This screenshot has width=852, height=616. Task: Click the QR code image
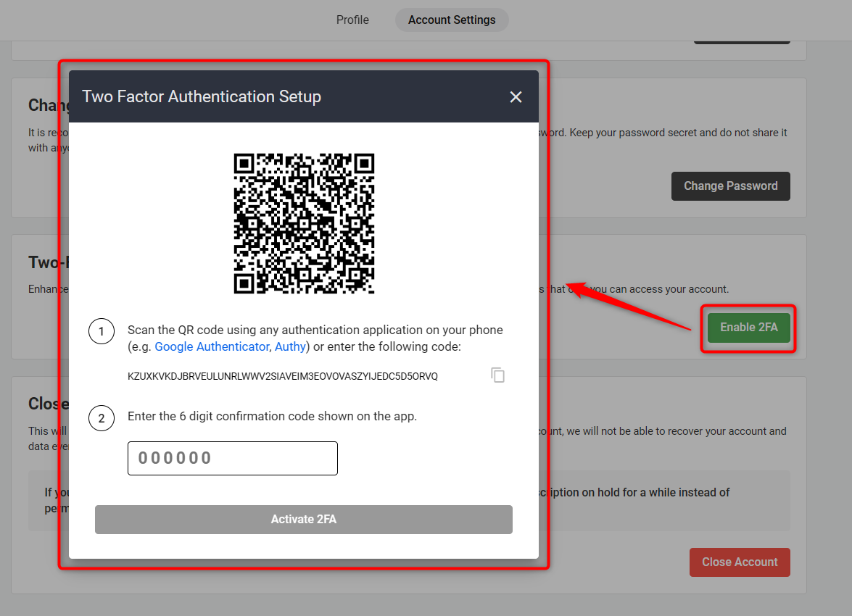(304, 223)
